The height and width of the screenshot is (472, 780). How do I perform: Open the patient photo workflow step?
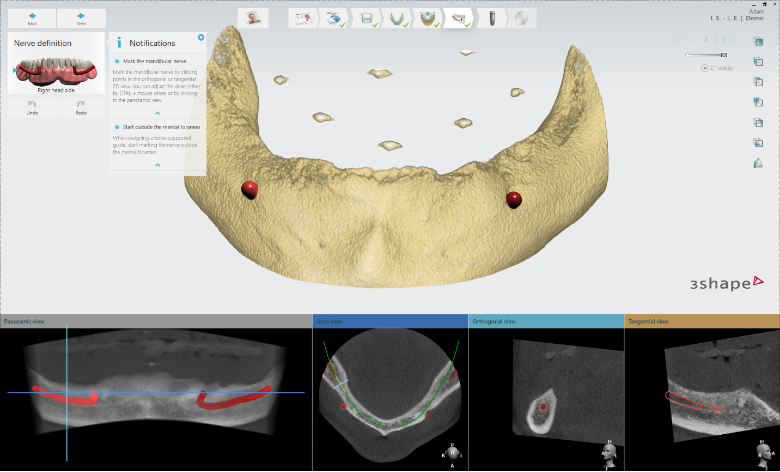254,18
